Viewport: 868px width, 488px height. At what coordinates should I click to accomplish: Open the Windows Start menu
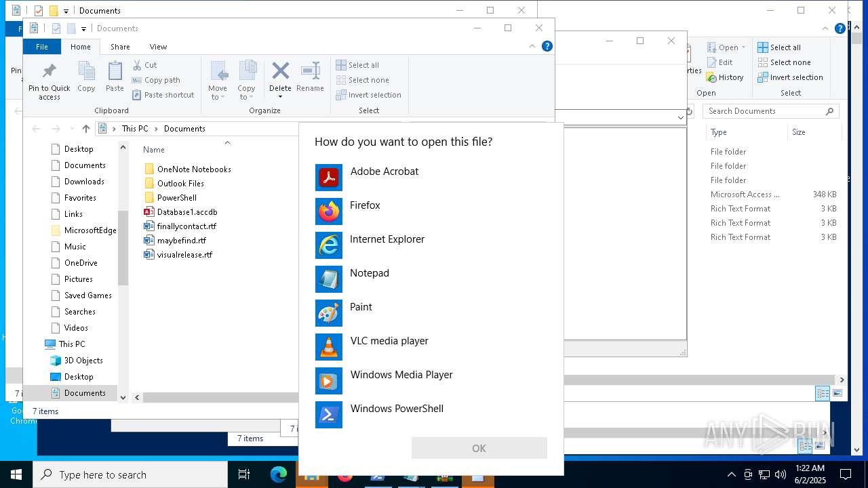[x=16, y=474]
